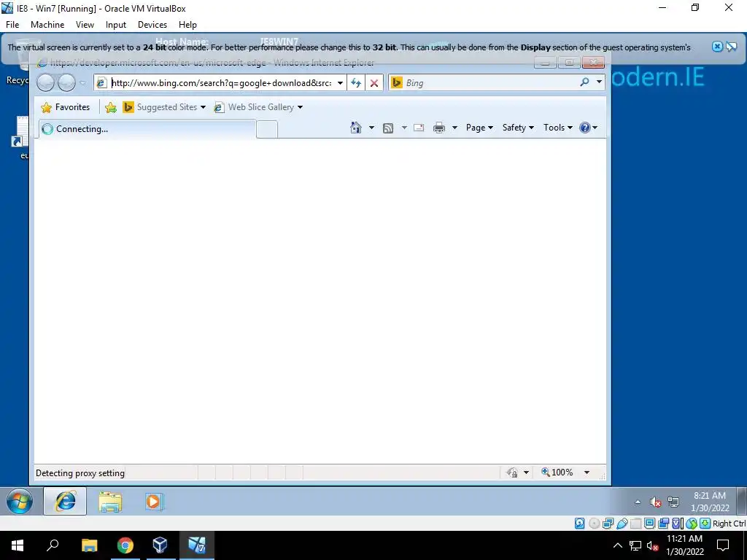This screenshot has height=560, width=747.
Task: Expand the Print options dropdown arrow
Action: point(454,128)
